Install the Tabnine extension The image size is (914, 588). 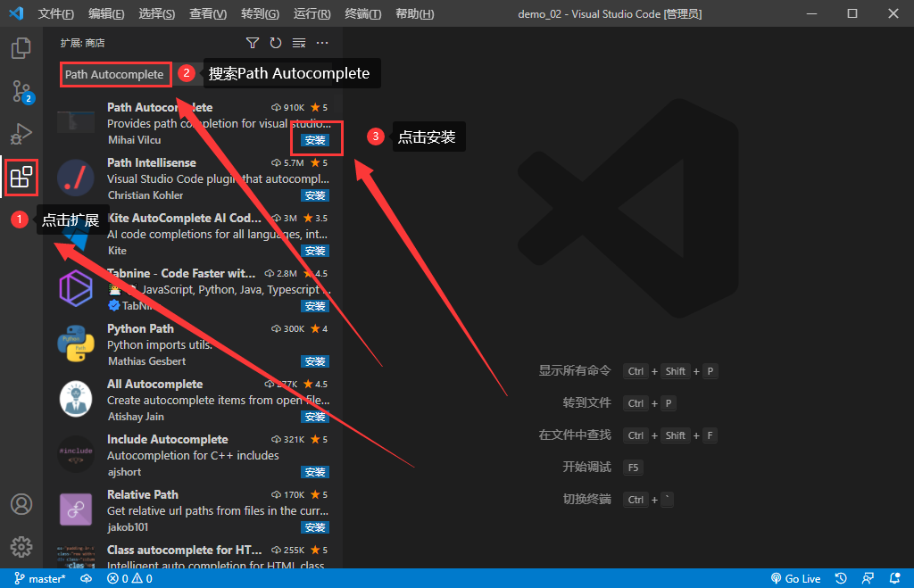pyautogui.click(x=315, y=307)
